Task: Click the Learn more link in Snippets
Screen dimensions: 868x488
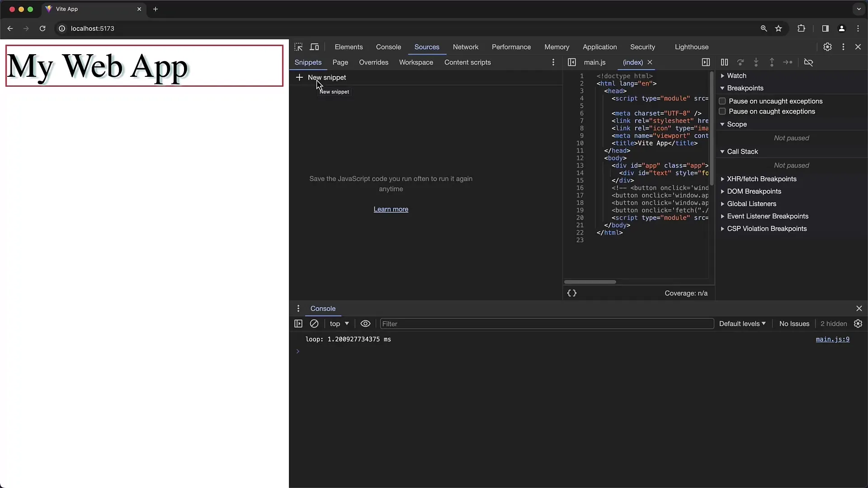Action: coord(391,209)
